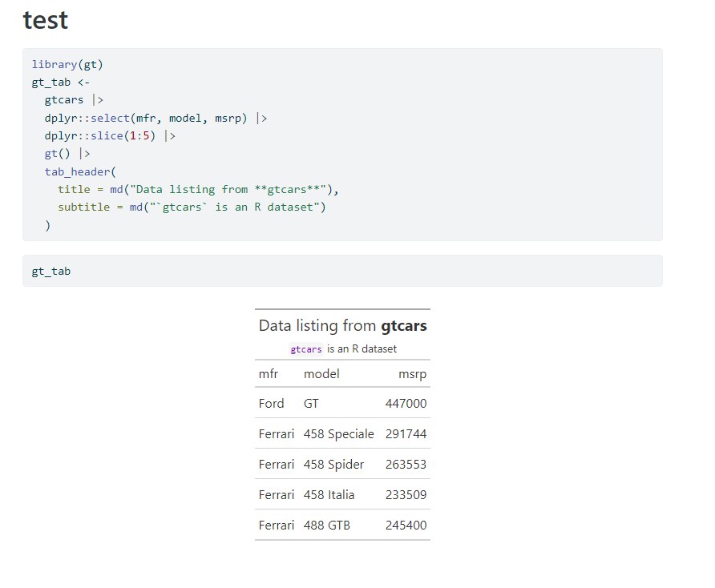Click the 'Ferrari' cell in 458 Speciale row
Image resolution: width=715 pixels, height=588 pixels.
pyautogui.click(x=276, y=434)
